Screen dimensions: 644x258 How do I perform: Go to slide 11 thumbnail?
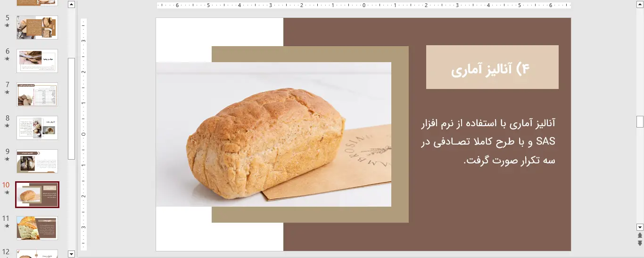[37, 228]
